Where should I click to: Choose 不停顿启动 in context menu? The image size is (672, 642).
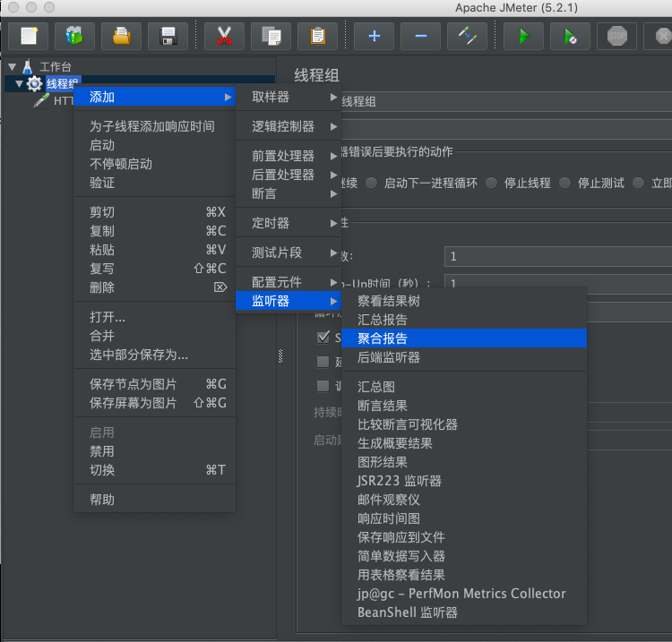tap(154, 164)
